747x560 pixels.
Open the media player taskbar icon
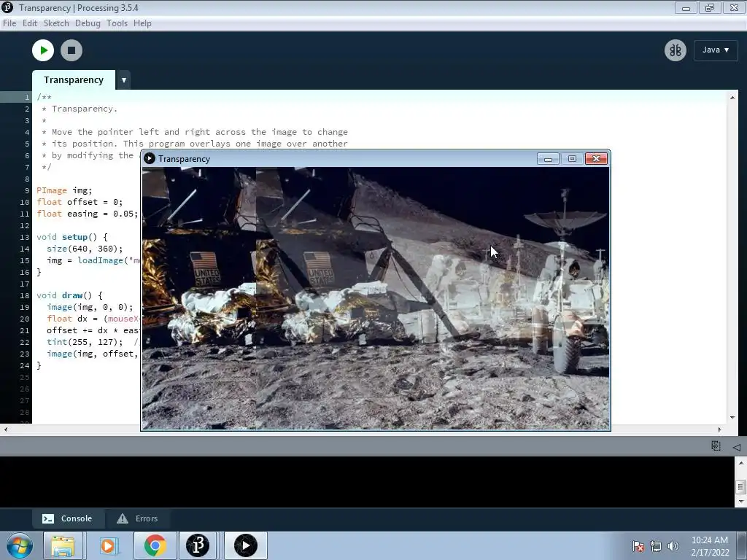(x=108, y=545)
